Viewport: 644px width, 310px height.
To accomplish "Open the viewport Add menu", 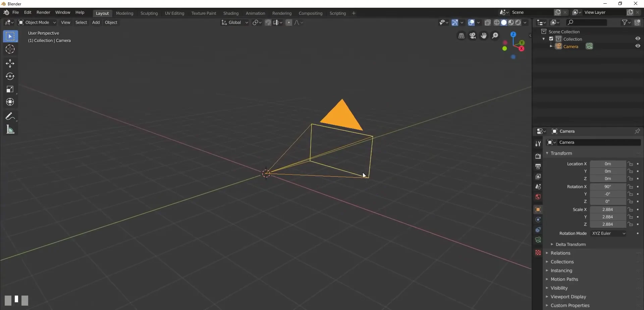I will click(96, 23).
